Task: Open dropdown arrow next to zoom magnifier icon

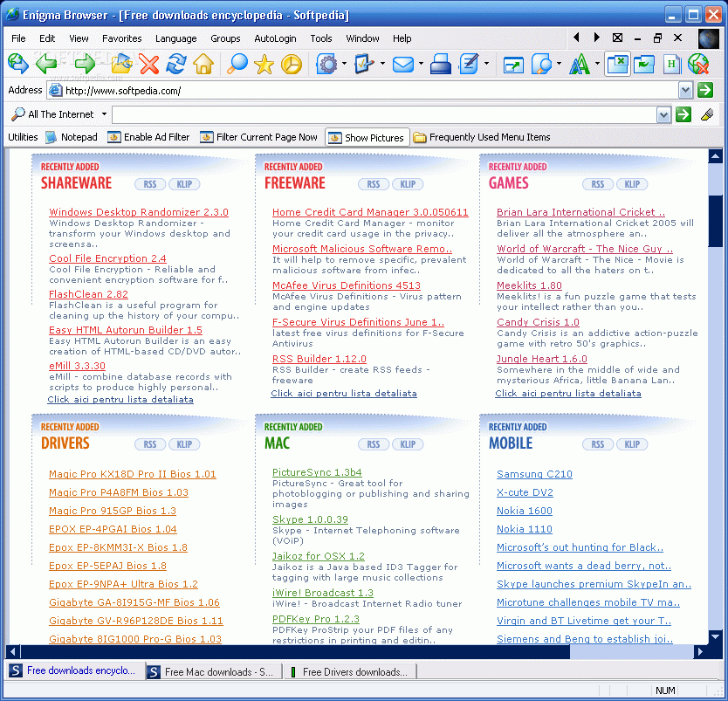Action: (559, 64)
